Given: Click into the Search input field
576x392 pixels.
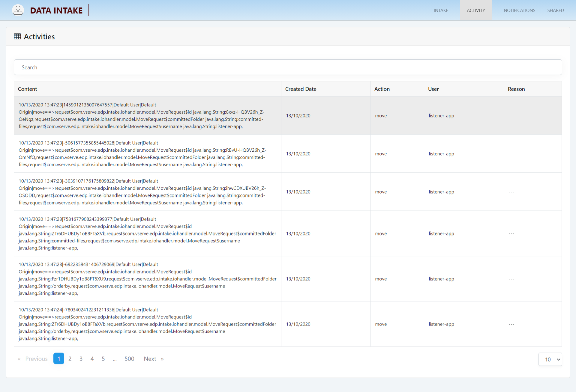Looking at the screenshot, I should click(x=288, y=67).
